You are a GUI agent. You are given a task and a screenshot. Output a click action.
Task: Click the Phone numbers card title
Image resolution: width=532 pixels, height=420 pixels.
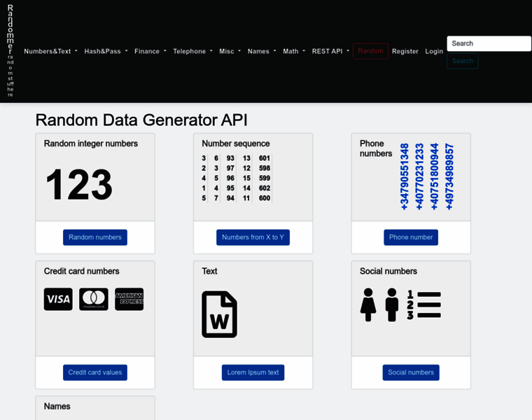point(376,148)
